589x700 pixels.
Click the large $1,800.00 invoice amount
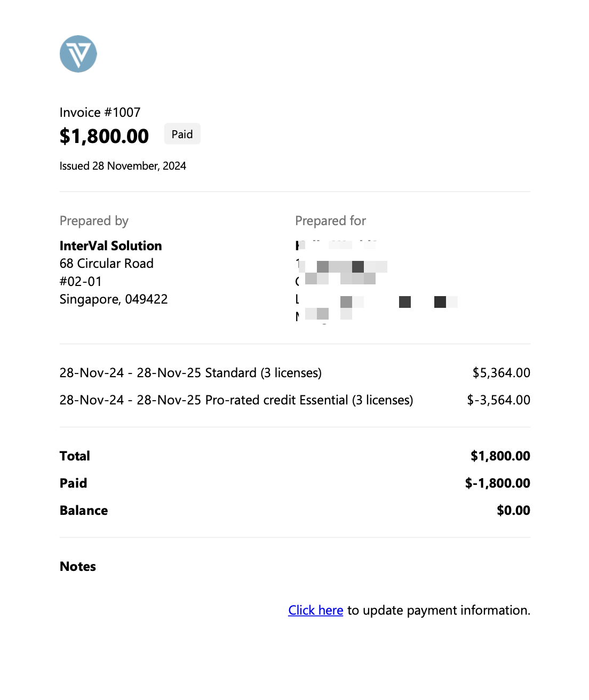click(x=104, y=137)
